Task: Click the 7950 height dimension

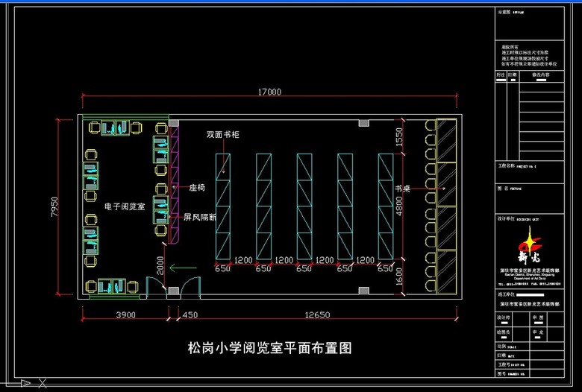Action: coord(54,207)
